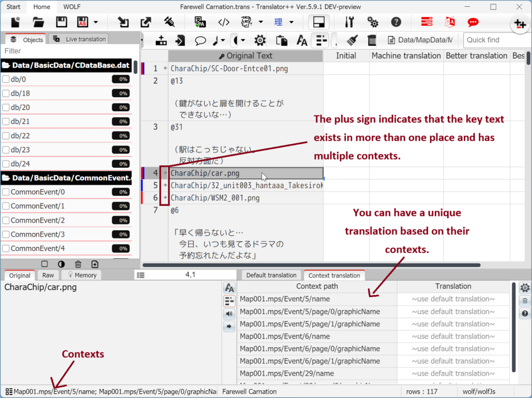
Task: Expand the dropdown next to the 理 icon
Action: tap(291, 22)
